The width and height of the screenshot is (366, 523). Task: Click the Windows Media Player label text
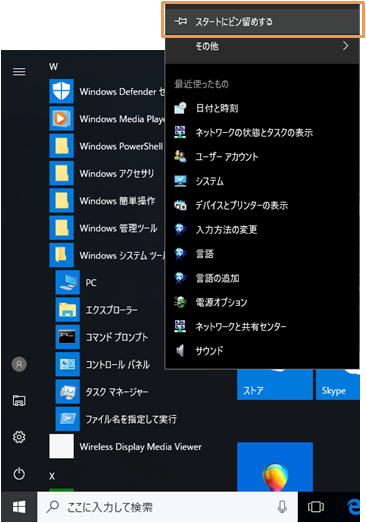[122, 119]
